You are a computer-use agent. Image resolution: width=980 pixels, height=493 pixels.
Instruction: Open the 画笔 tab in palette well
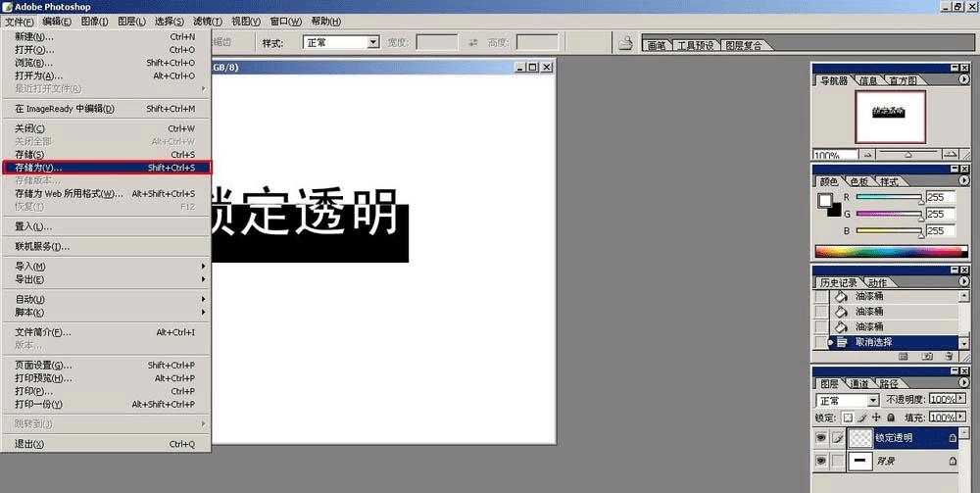(x=657, y=46)
